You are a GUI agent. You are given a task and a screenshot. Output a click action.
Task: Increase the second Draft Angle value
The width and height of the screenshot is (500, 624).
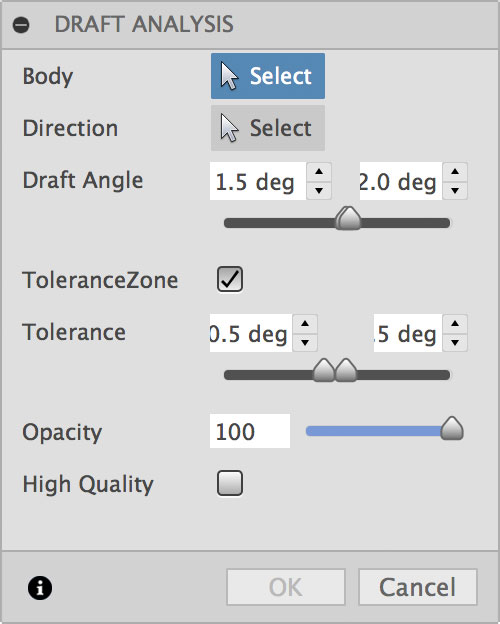(455, 172)
